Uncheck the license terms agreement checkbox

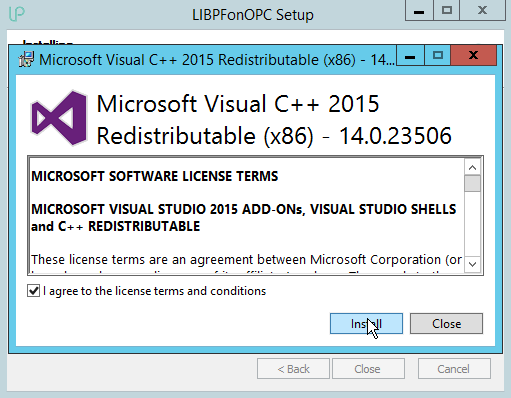[33, 291]
